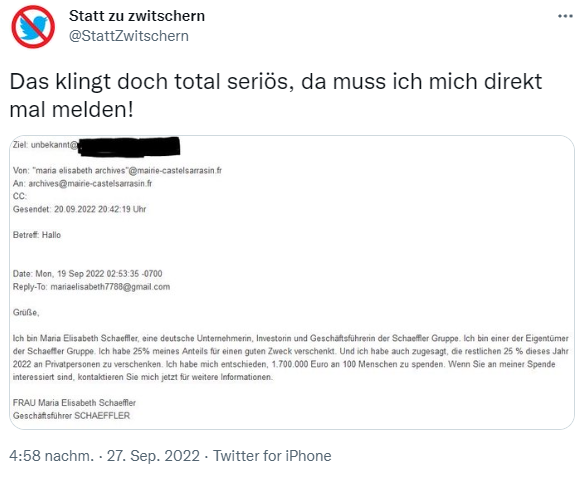Click the 4:58 nachm. timestamp
Image resolution: width=582 pixels, height=478 pixels.
[x=52, y=456]
